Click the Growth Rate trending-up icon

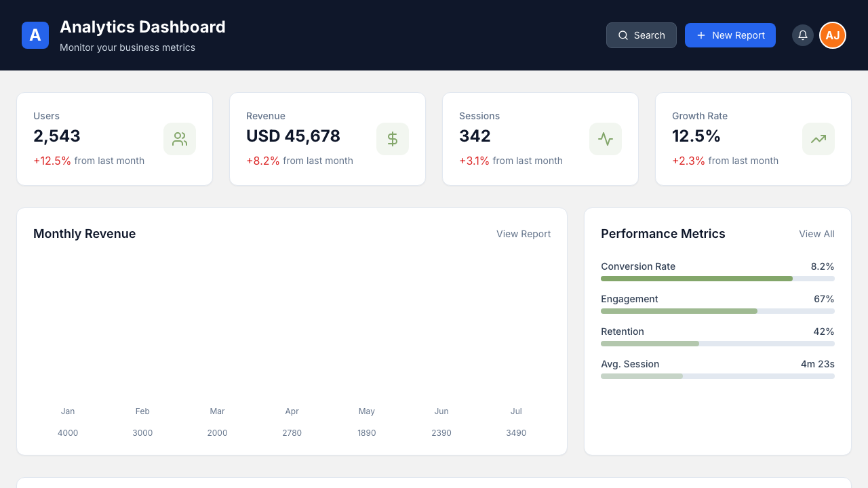818,139
